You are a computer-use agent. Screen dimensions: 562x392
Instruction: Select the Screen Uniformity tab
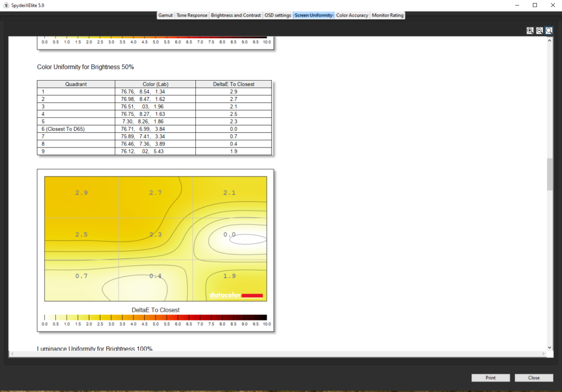(x=313, y=15)
